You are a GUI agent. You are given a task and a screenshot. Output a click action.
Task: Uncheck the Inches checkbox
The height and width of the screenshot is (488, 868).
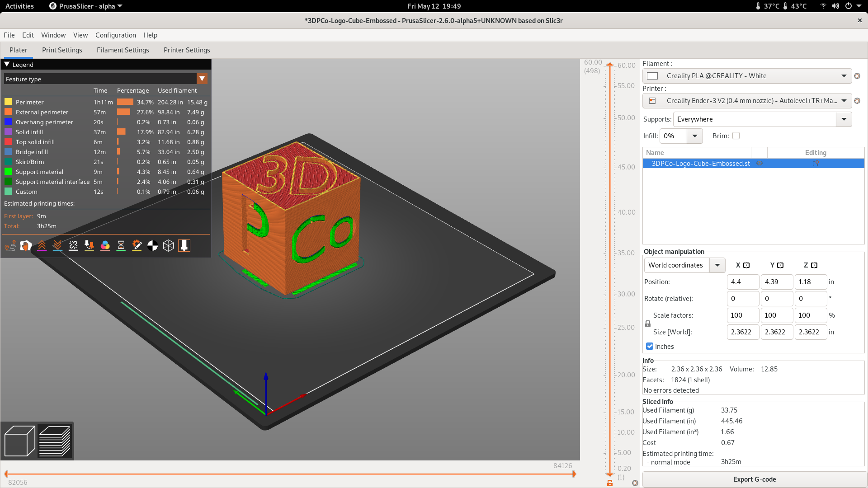(650, 347)
